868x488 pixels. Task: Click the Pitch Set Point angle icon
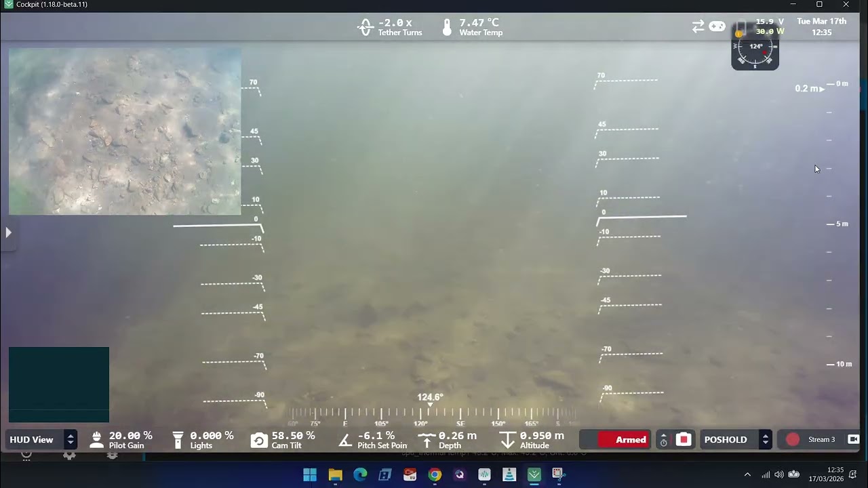click(345, 441)
